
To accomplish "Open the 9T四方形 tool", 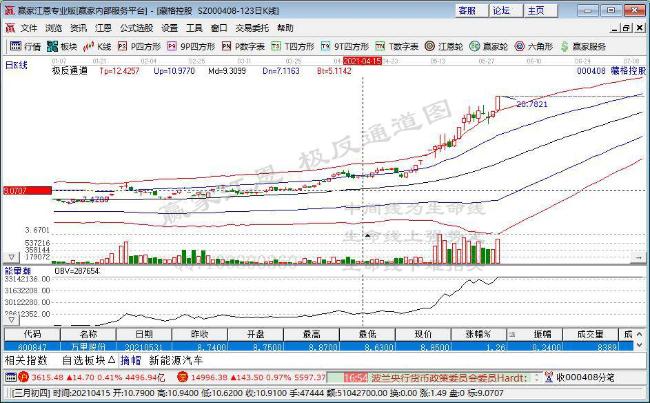I will 345,46.
